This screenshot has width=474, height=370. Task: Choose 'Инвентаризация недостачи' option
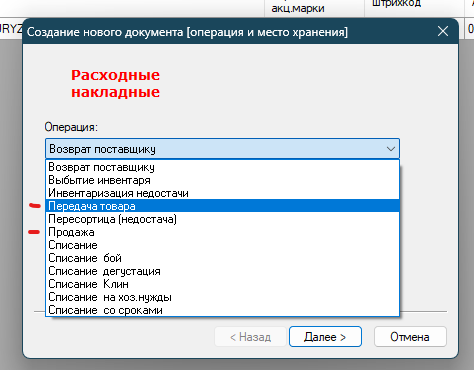[222, 193]
